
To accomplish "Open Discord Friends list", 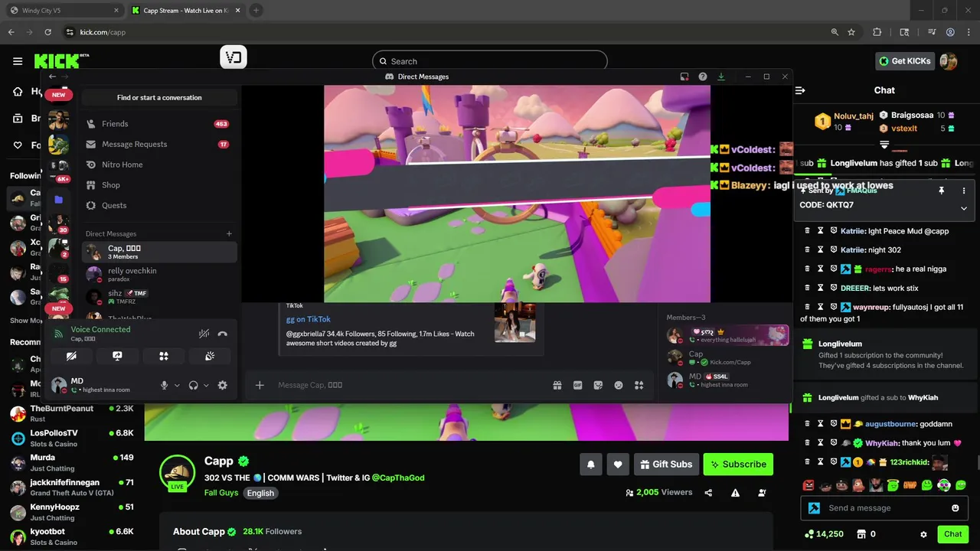I will point(158,124).
